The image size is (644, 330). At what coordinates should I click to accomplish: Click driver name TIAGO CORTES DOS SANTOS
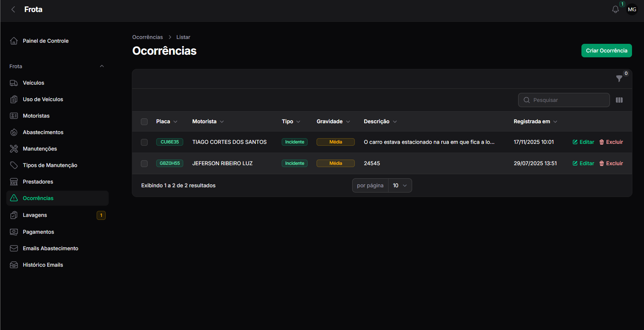click(229, 142)
